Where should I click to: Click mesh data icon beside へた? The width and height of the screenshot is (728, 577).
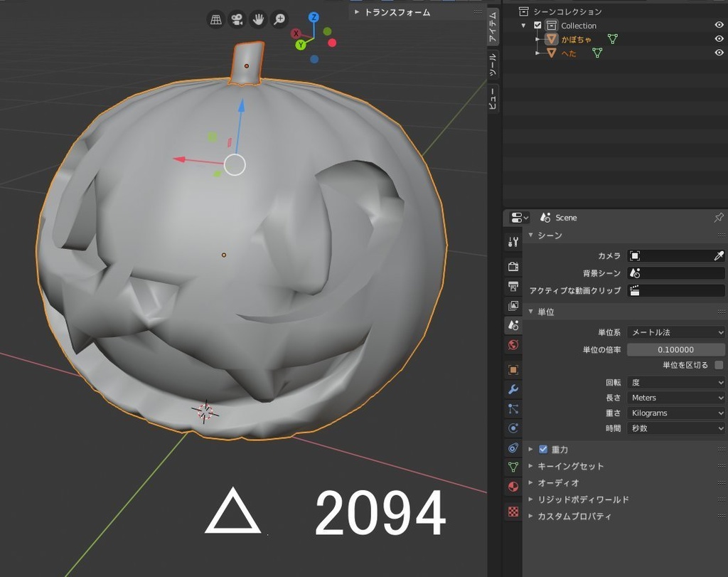point(597,53)
